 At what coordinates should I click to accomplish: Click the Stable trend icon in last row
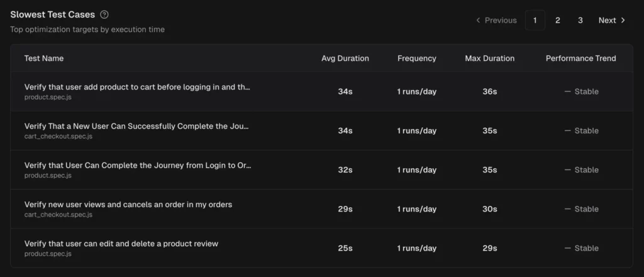coord(567,248)
